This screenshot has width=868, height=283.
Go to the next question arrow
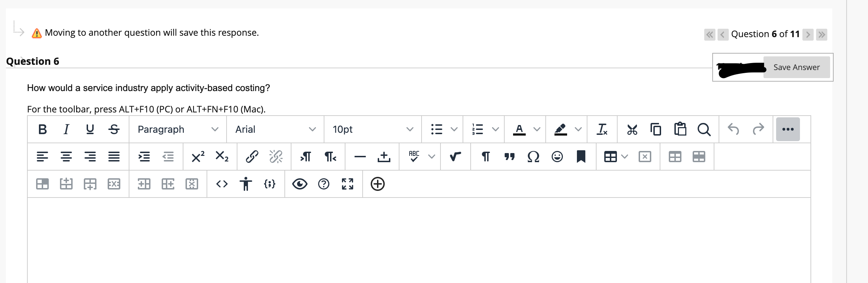(x=808, y=34)
